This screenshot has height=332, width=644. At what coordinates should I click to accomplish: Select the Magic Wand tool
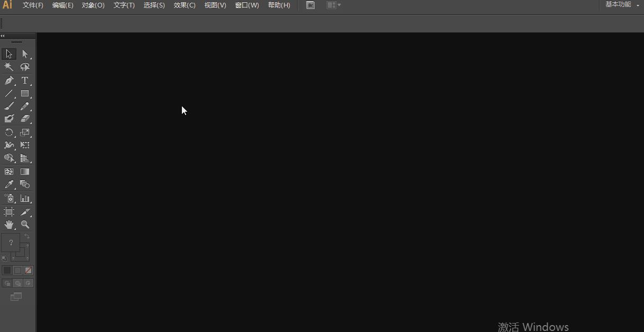8,67
